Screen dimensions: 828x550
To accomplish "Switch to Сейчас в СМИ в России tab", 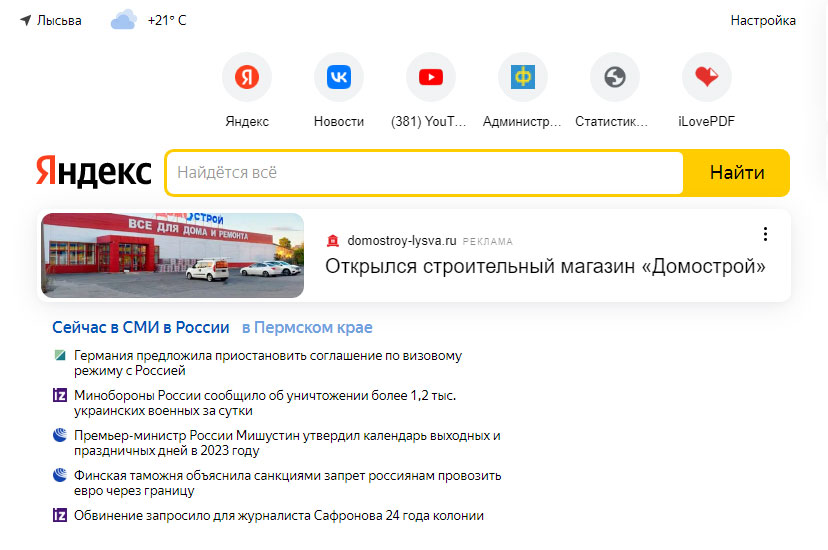I will (140, 327).
